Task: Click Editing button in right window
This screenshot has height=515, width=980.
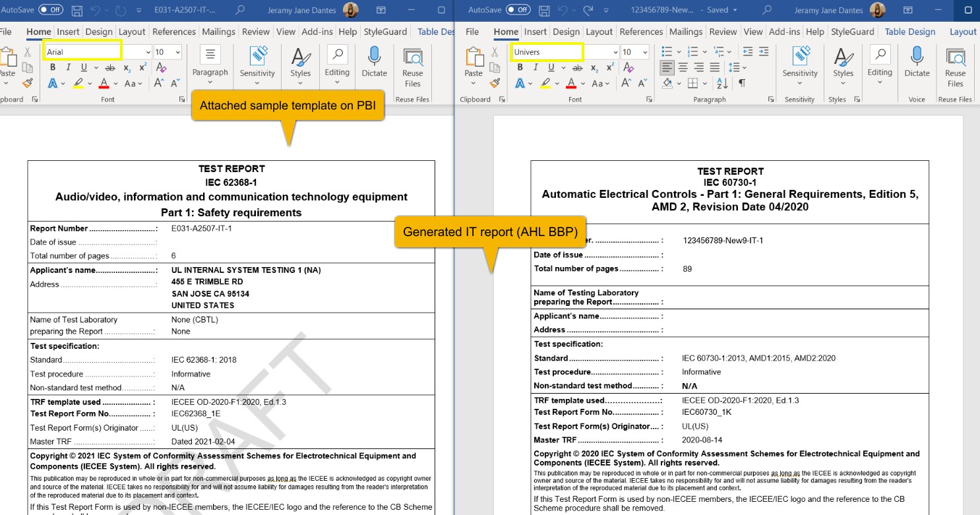Action: 879,66
